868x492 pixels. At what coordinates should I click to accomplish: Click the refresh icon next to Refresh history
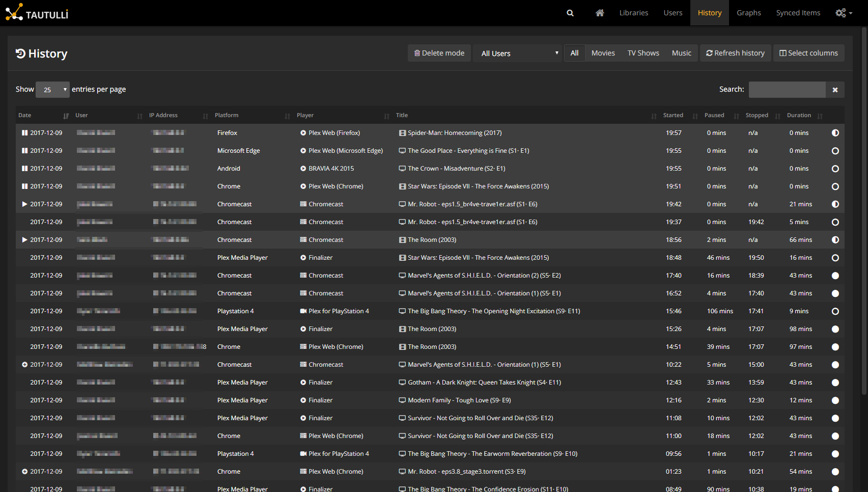pyautogui.click(x=709, y=53)
